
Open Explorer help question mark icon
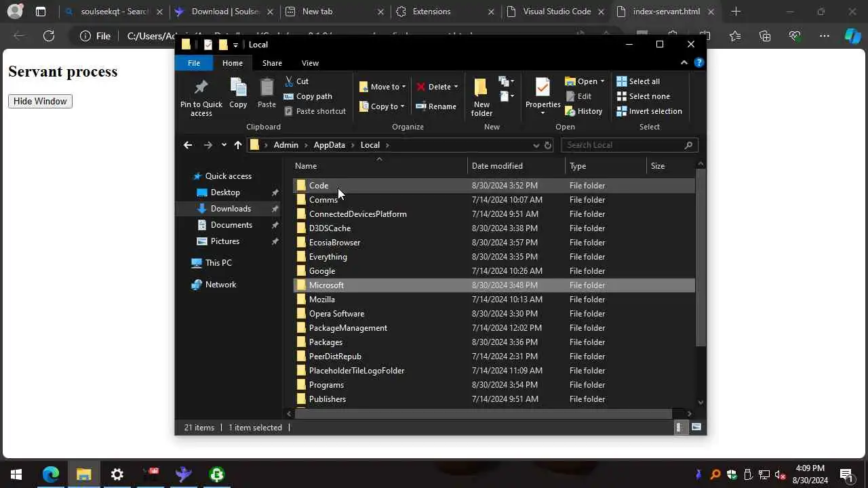pyautogui.click(x=699, y=63)
